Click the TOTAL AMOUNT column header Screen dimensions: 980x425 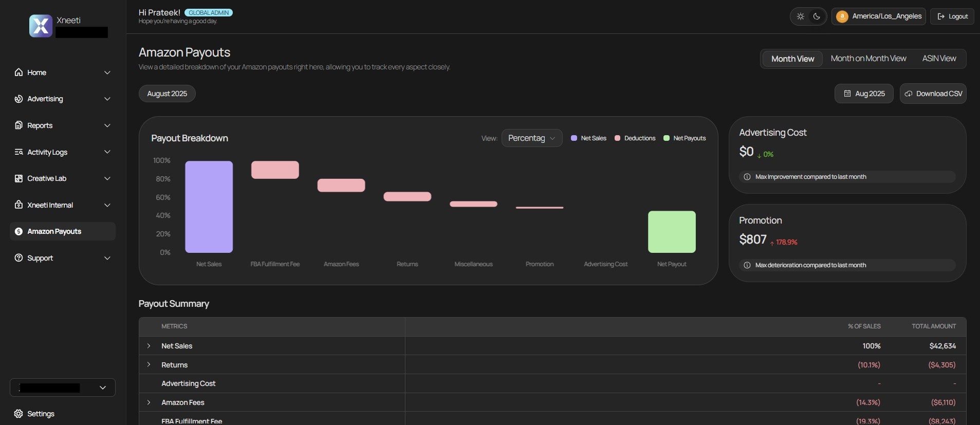tap(934, 326)
